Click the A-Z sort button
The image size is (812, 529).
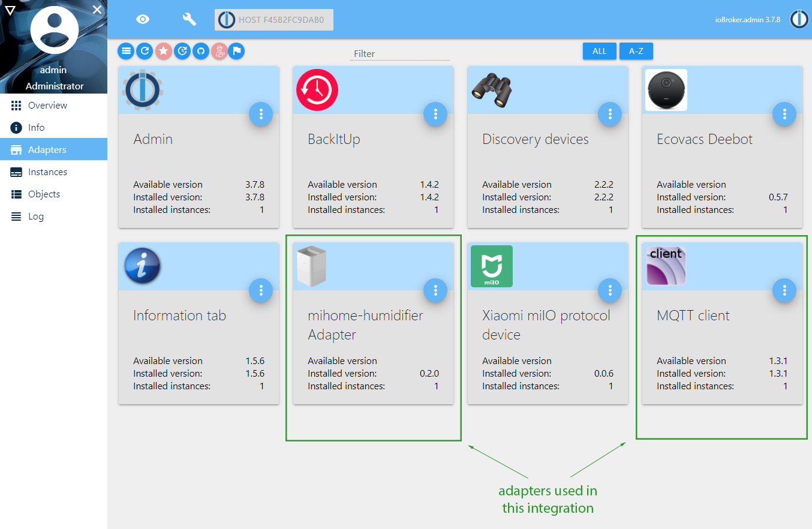pos(636,51)
